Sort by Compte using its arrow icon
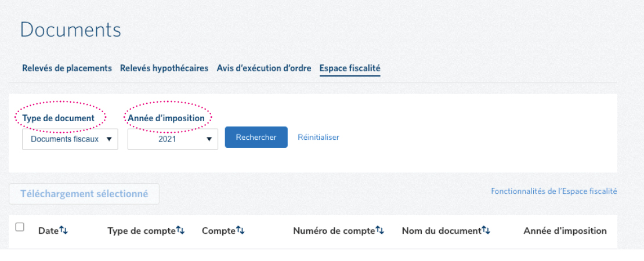 (240, 231)
